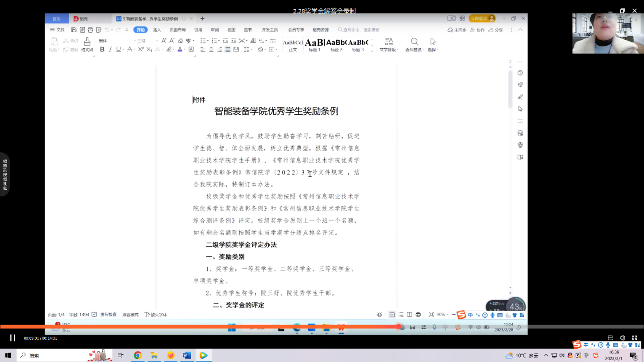Open the 页面布局 (Page Layout) tab
The image size is (644, 362).
(x=177, y=30)
